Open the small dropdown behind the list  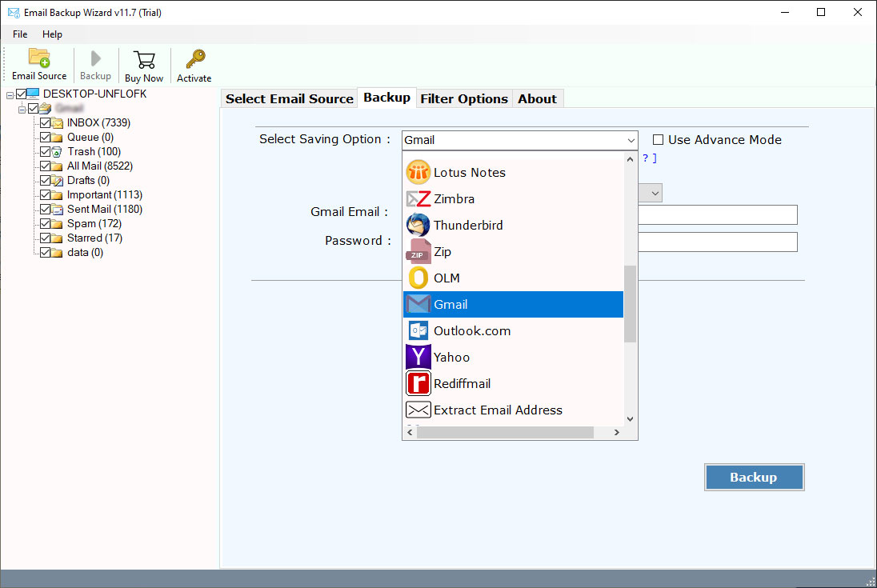655,194
